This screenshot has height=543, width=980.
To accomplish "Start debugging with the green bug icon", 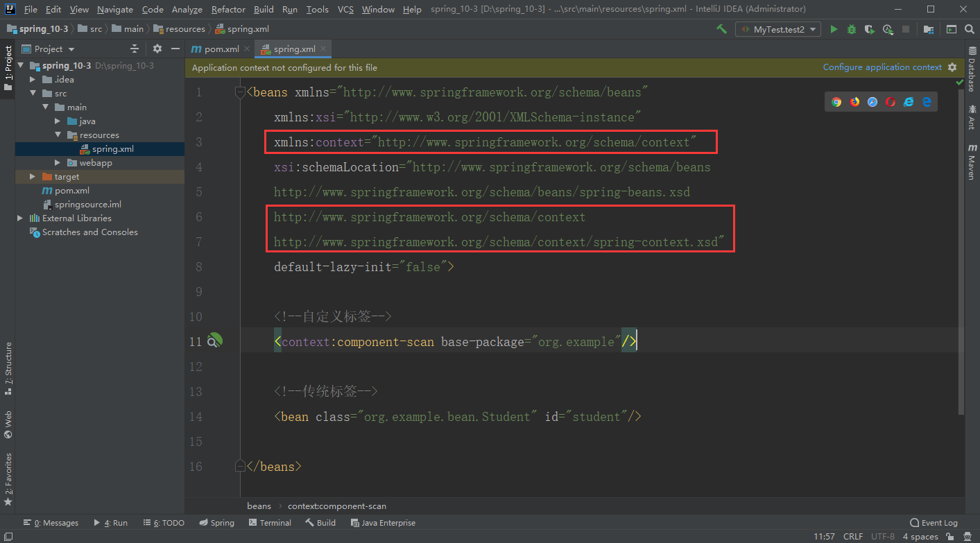I will (x=852, y=29).
